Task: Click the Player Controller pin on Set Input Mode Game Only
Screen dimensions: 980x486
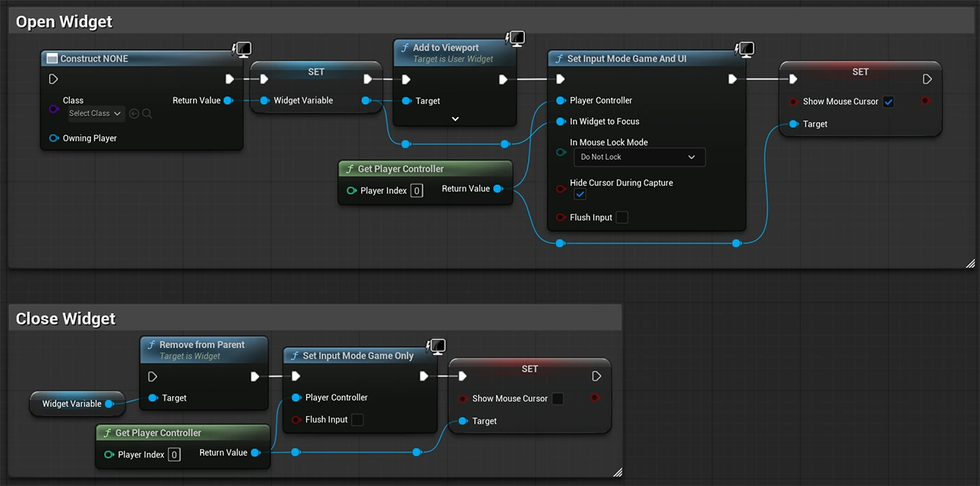Action: pos(296,397)
